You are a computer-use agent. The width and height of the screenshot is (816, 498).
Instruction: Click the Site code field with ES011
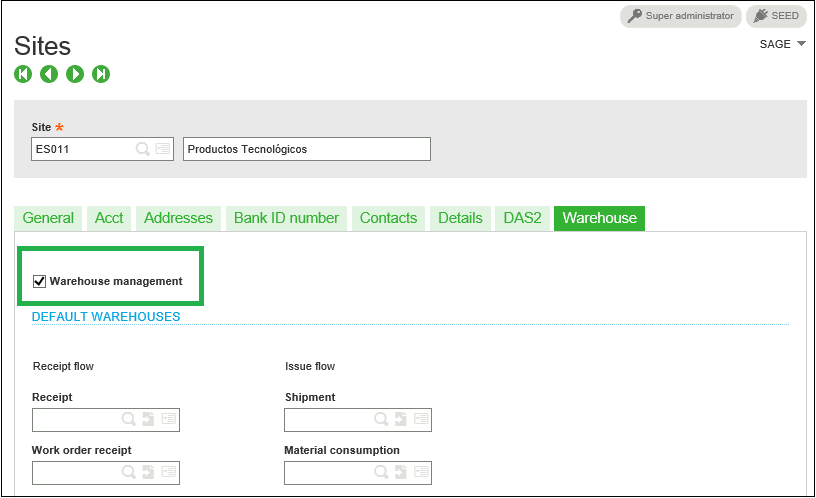coord(103,149)
